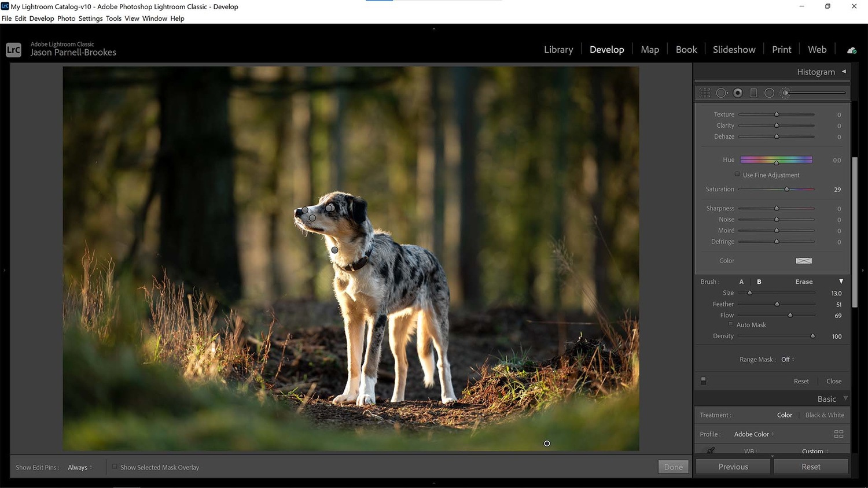Image resolution: width=868 pixels, height=488 pixels.
Task: Close the adjustment brush panel
Action: click(834, 381)
